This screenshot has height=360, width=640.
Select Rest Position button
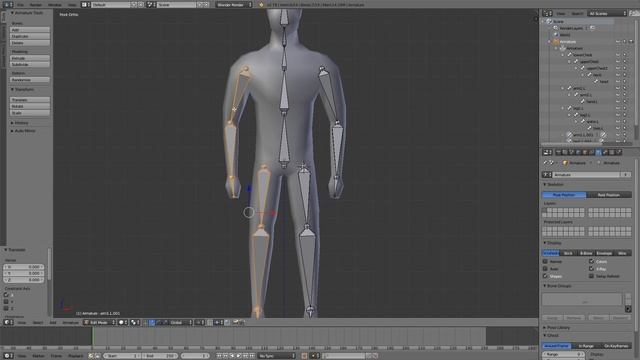(609, 195)
